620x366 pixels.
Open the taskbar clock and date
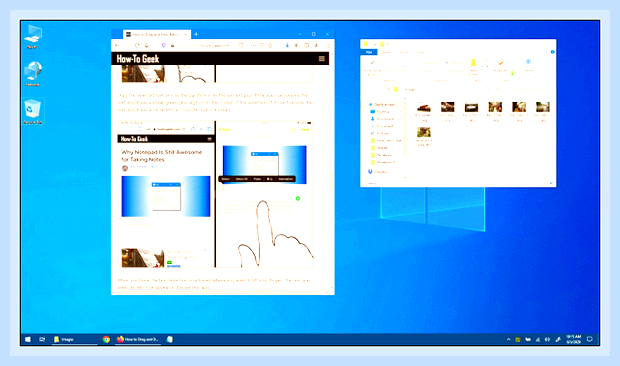click(573, 339)
